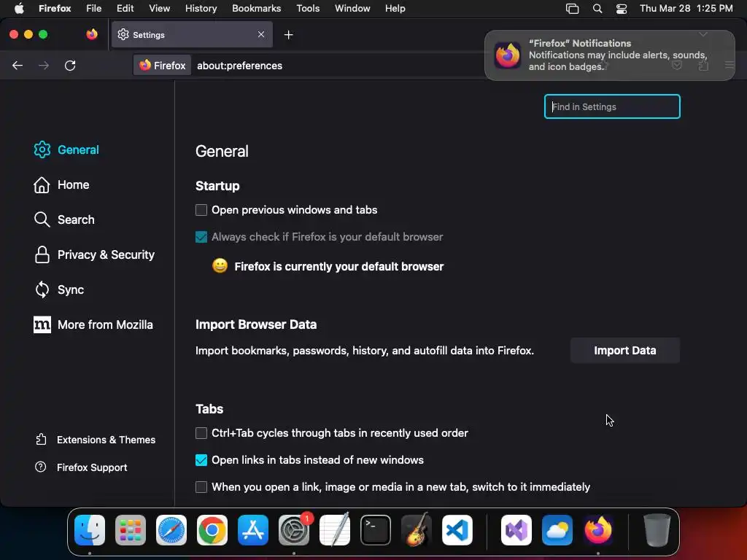Open Extensions & Themes

(96, 440)
